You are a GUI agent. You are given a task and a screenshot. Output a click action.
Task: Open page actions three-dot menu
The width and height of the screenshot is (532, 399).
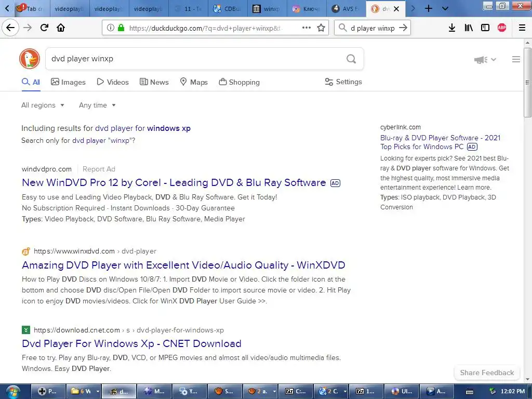click(x=307, y=28)
